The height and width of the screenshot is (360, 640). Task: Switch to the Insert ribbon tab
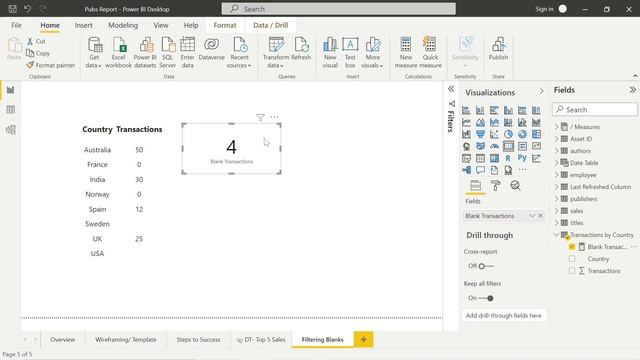(83, 25)
